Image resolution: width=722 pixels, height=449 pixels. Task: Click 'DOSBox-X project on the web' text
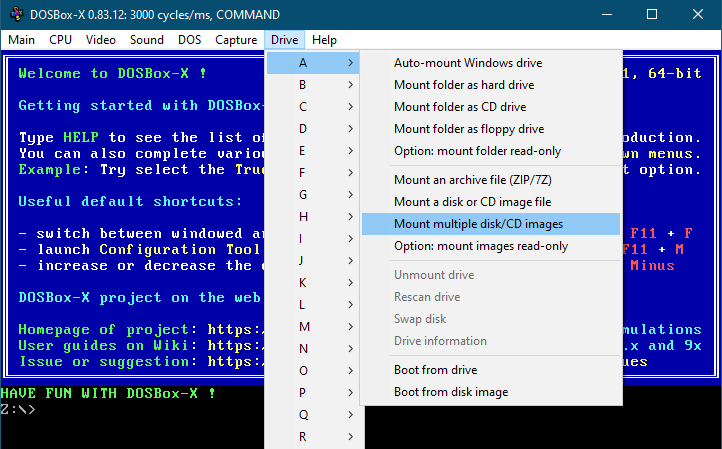139,297
